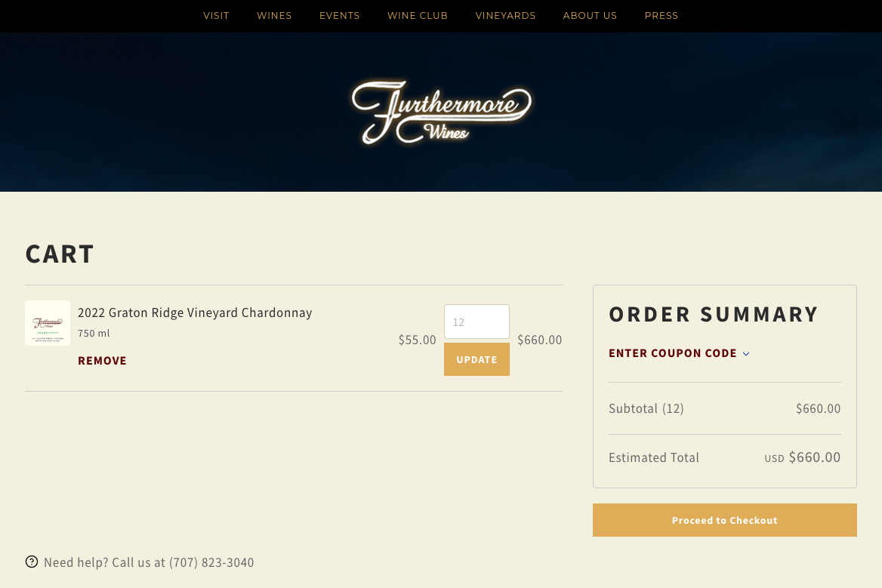Navigate to Wine Club
This screenshot has width=882, height=588.
pos(418,16)
